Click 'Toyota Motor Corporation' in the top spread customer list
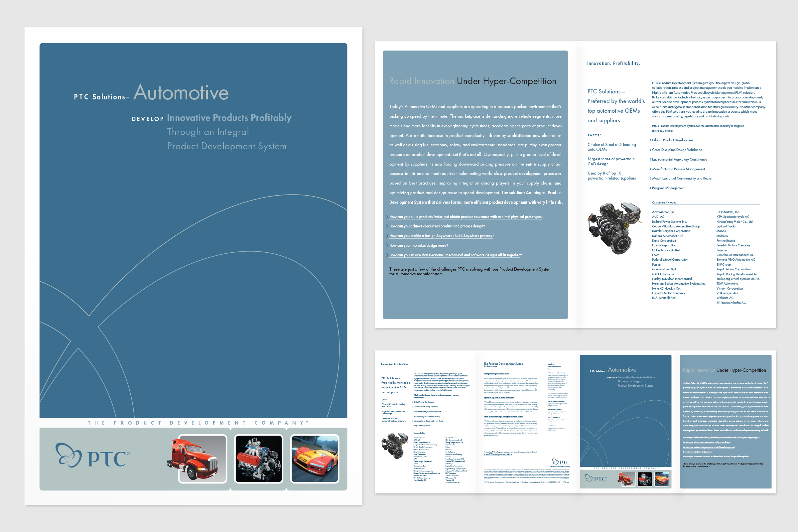The image size is (798, 532). pos(733,269)
